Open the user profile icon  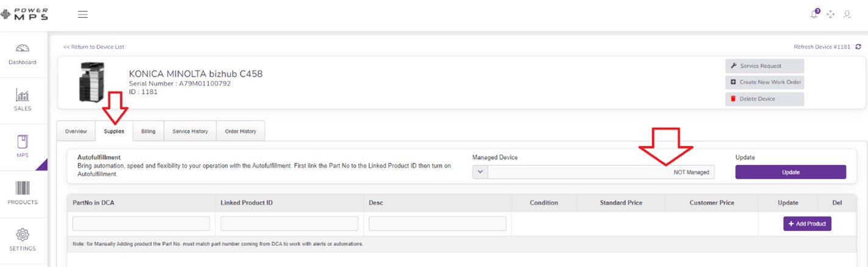(847, 15)
